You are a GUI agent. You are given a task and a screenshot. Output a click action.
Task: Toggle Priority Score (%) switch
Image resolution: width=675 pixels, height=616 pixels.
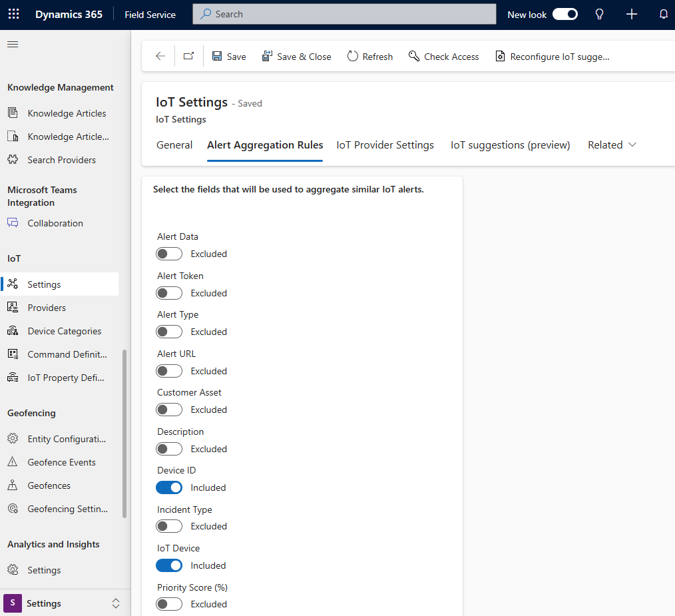point(169,605)
